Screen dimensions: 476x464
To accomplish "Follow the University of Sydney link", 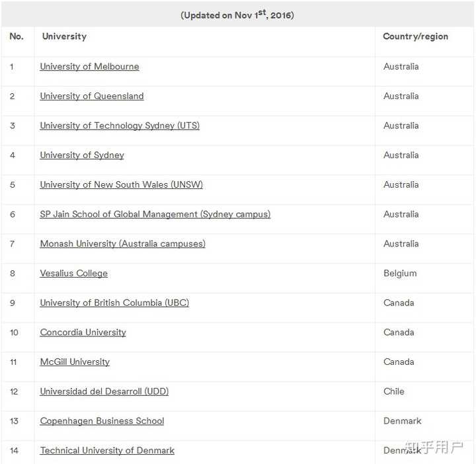I will tap(82, 155).
